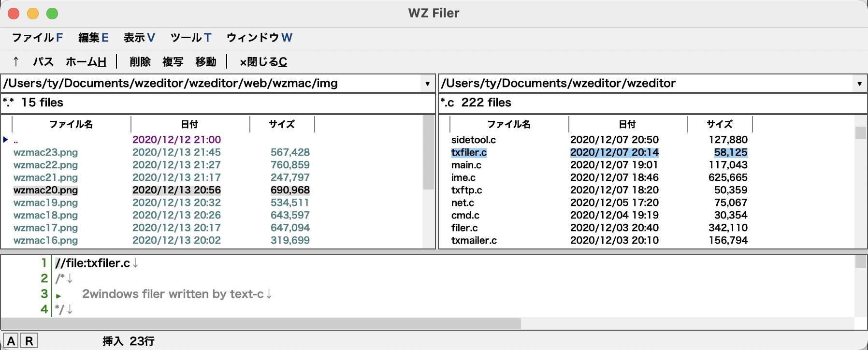The height and width of the screenshot is (350, 868).
Task: Sort left pane by サイズ header
Action: point(282,124)
